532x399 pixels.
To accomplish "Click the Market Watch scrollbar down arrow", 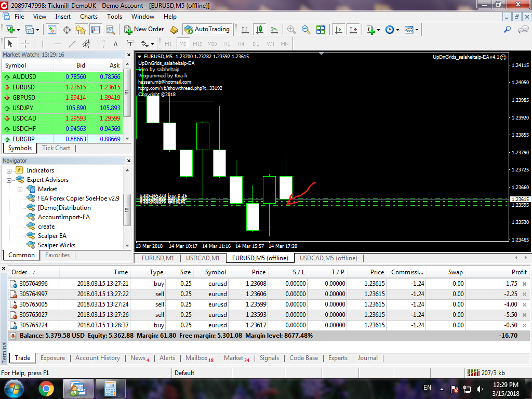I will (x=128, y=139).
